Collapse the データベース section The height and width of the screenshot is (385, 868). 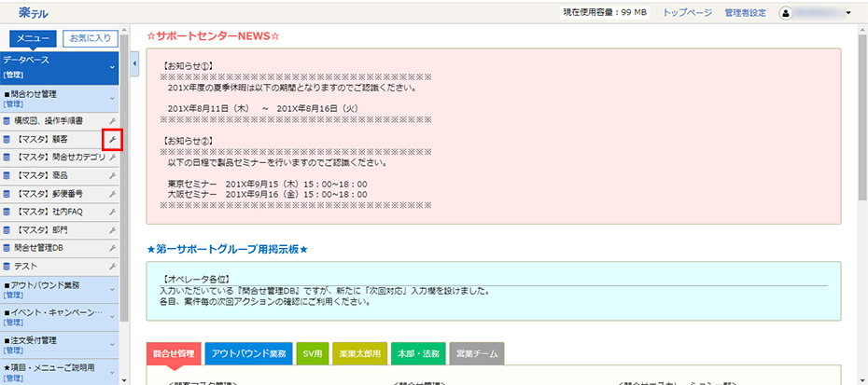click(112, 66)
